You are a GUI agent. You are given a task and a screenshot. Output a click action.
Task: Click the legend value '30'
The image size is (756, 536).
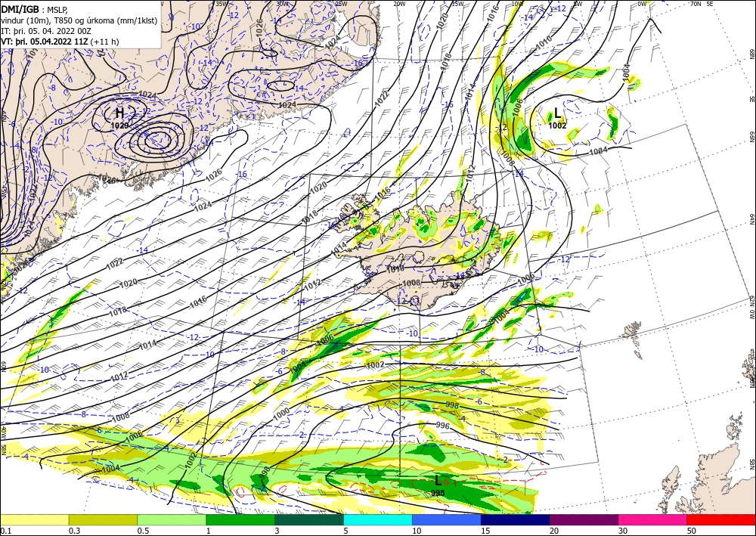click(x=623, y=531)
